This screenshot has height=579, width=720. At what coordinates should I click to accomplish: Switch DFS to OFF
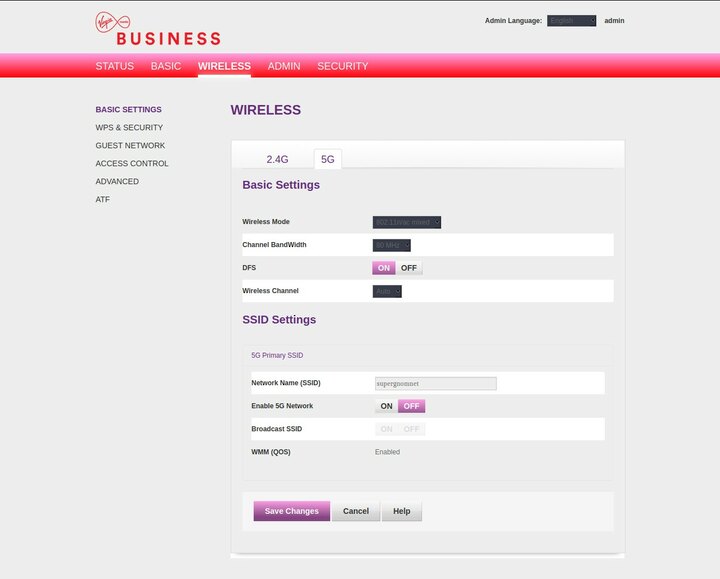click(409, 268)
